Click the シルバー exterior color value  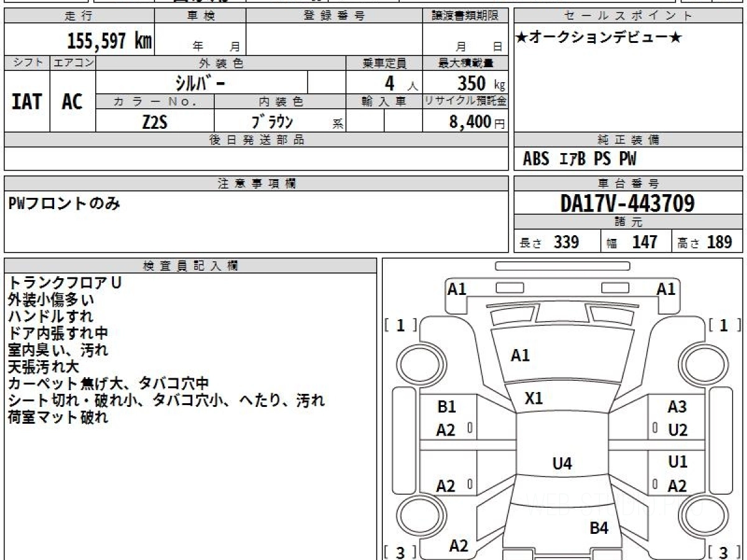201,83
